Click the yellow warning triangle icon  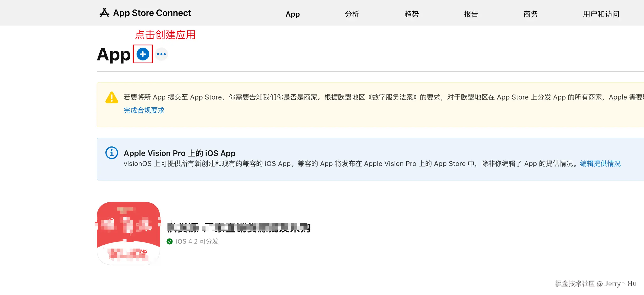tap(112, 97)
